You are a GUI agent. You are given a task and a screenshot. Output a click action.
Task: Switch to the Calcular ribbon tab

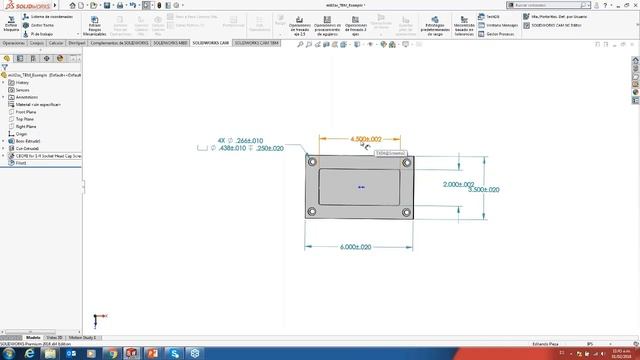pos(56,43)
